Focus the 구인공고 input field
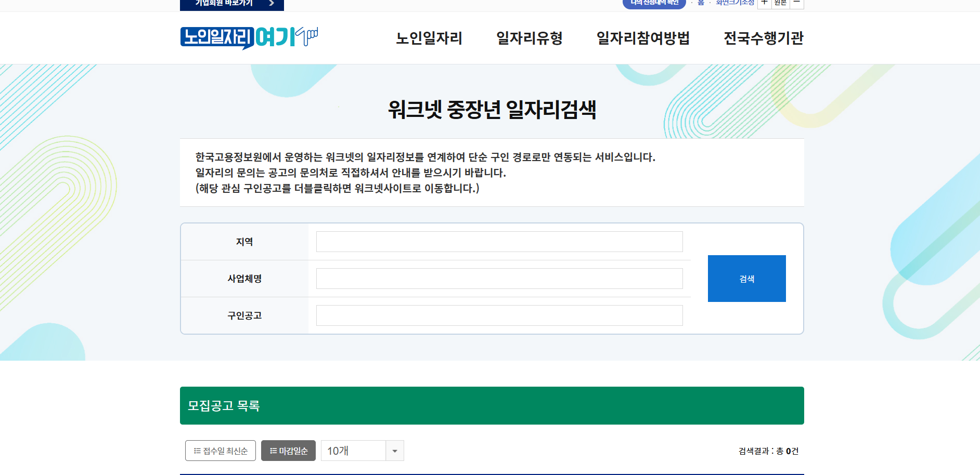980x475 pixels. coord(499,315)
